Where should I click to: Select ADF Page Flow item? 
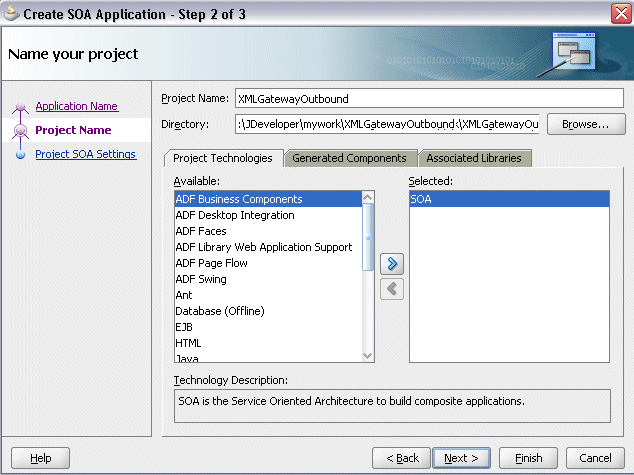coord(268,263)
